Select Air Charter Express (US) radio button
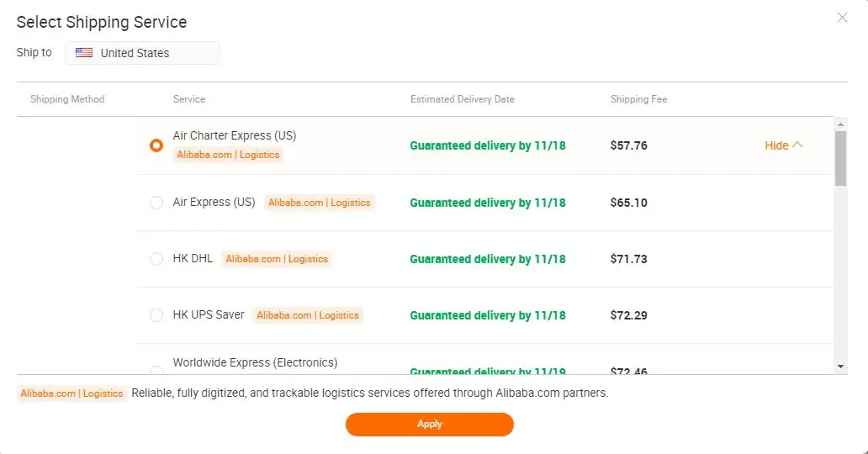868x454 pixels. [x=156, y=145]
